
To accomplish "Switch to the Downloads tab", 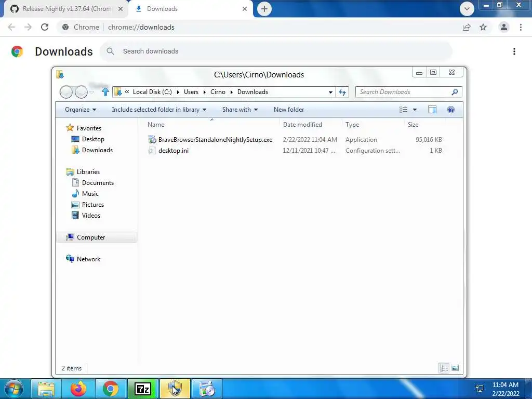I will coord(191,9).
